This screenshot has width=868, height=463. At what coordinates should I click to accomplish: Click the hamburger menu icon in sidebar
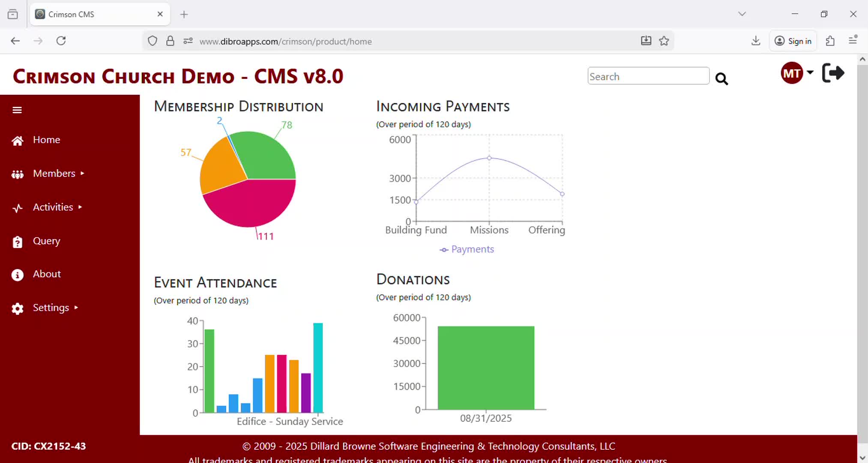(17, 110)
